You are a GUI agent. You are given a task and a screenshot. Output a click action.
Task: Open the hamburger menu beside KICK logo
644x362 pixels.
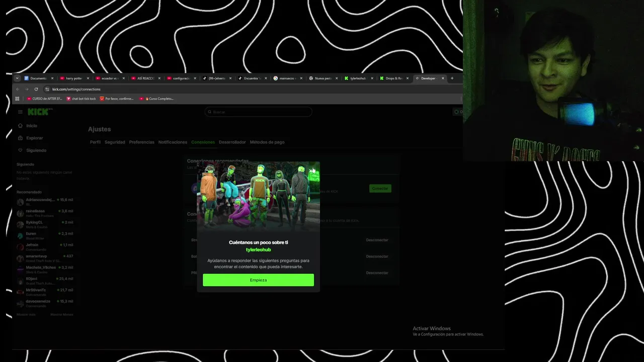click(20, 112)
